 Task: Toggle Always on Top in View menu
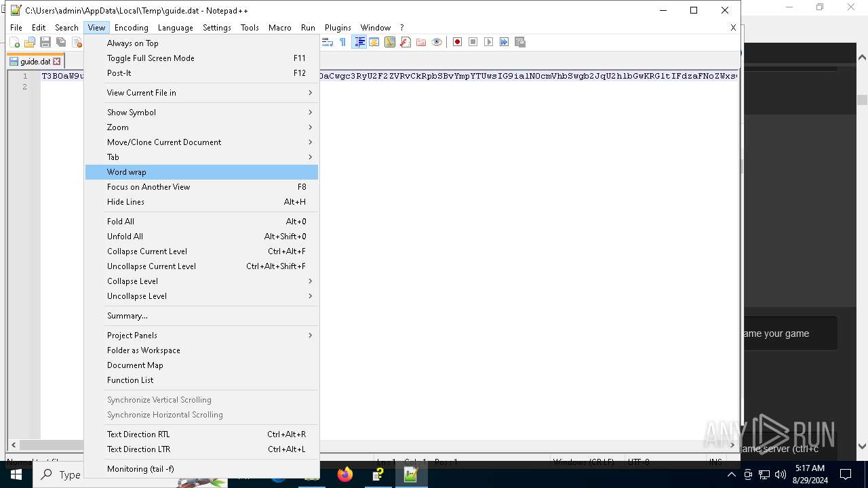point(201,43)
